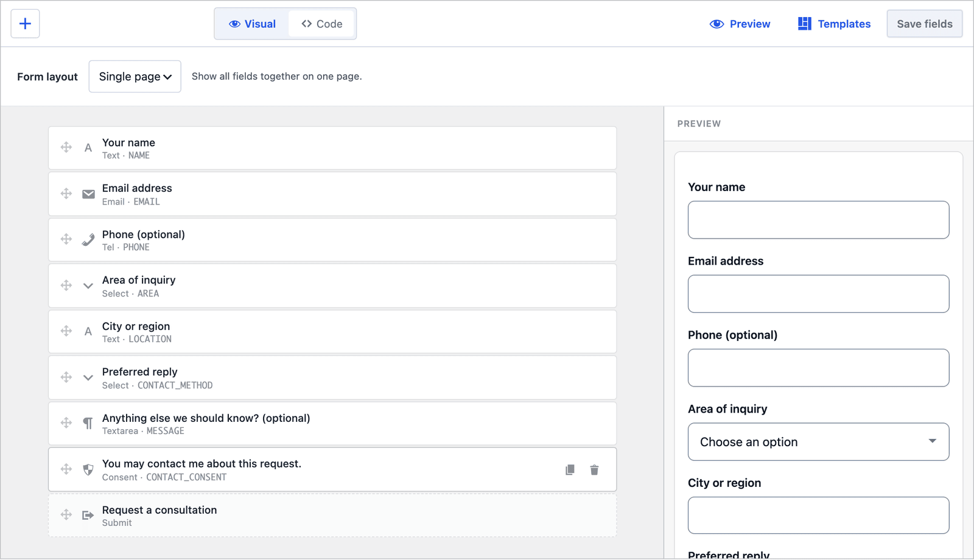Click the drag handle for Anything else field
The width and height of the screenshot is (974, 560).
click(66, 423)
